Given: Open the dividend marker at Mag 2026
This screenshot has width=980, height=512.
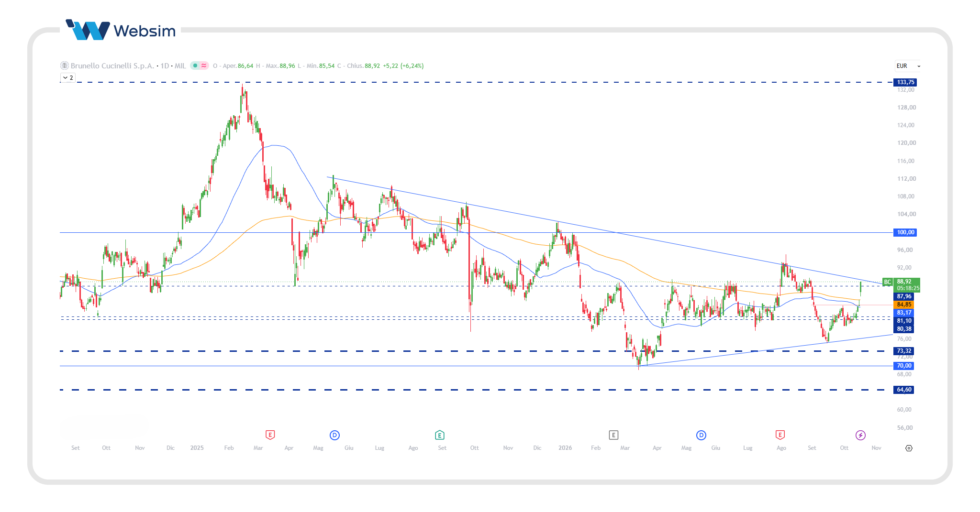Looking at the screenshot, I should click(x=701, y=435).
